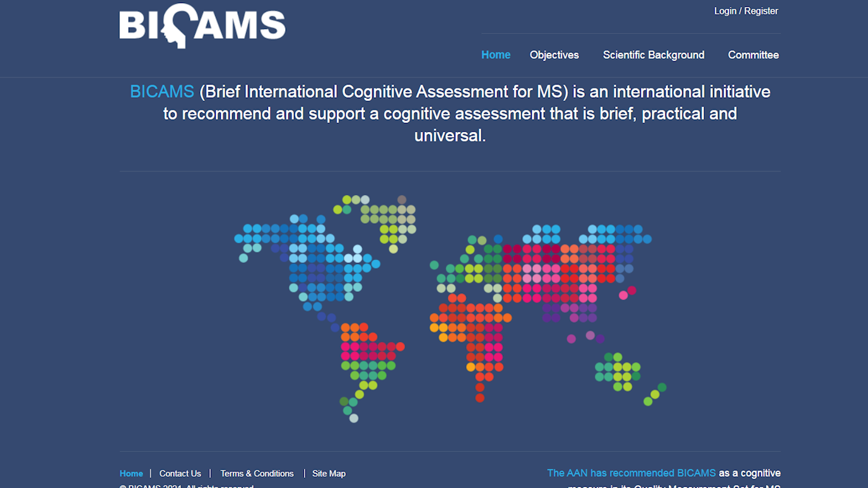Screen dimensions: 868x488
Task: Click the New Zealand dots on the map
Action: [655, 395]
